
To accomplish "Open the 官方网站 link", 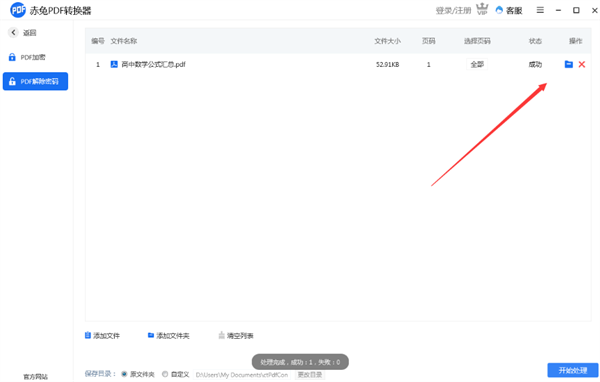I will point(36,377).
